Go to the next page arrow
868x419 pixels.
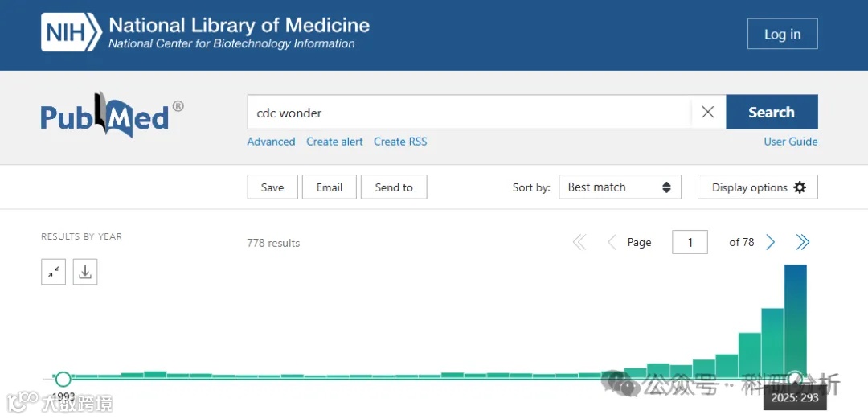[770, 242]
